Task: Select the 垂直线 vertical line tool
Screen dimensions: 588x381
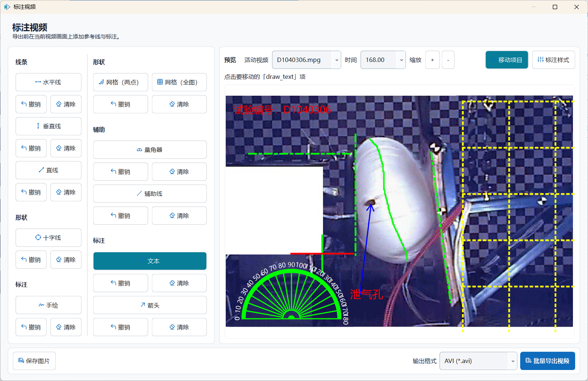Action: coord(48,126)
